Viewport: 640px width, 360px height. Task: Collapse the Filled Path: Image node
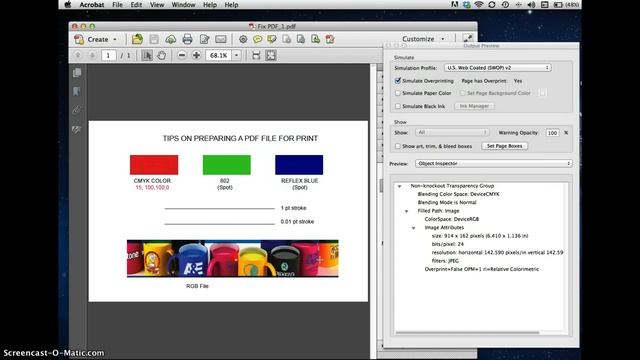(x=407, y=211)
